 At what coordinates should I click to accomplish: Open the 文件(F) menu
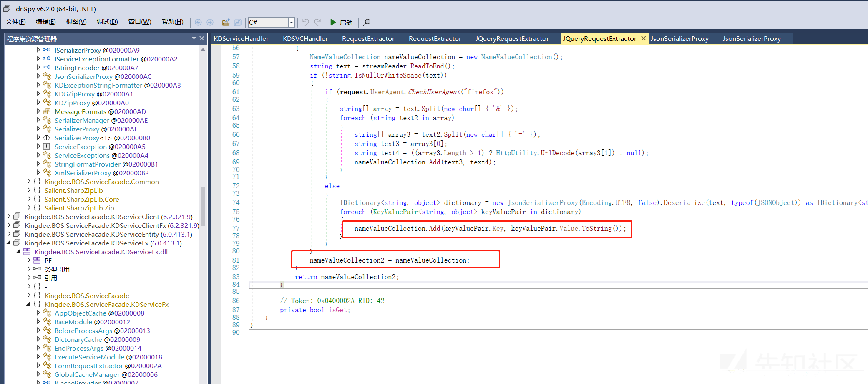click(16, 22)
